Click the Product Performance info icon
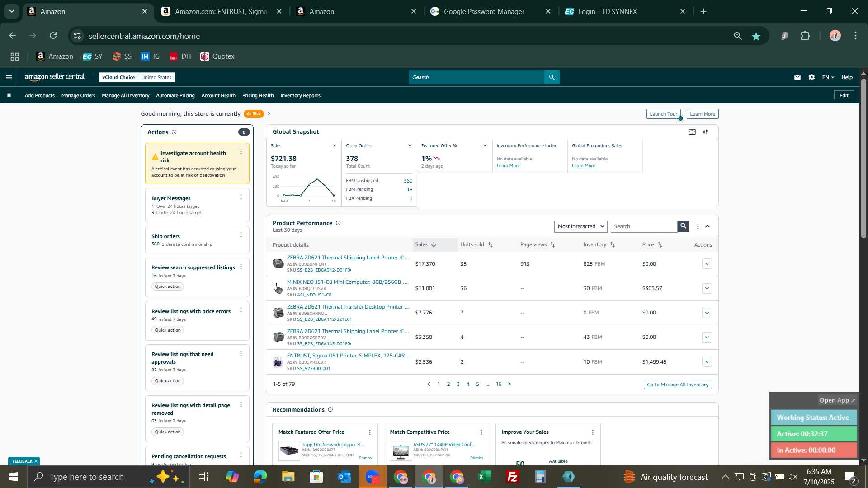 click(x=338, y=223)
